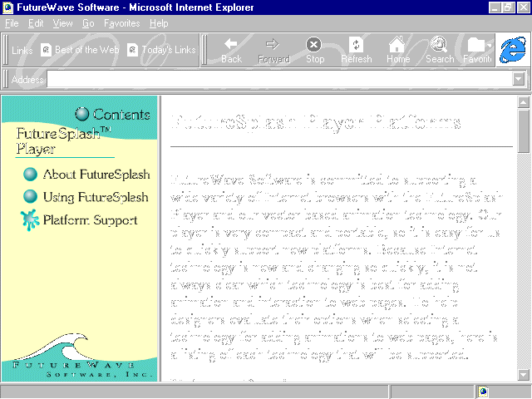Click inside the Address URL field
532x399 pixels.
click(274, 80)
